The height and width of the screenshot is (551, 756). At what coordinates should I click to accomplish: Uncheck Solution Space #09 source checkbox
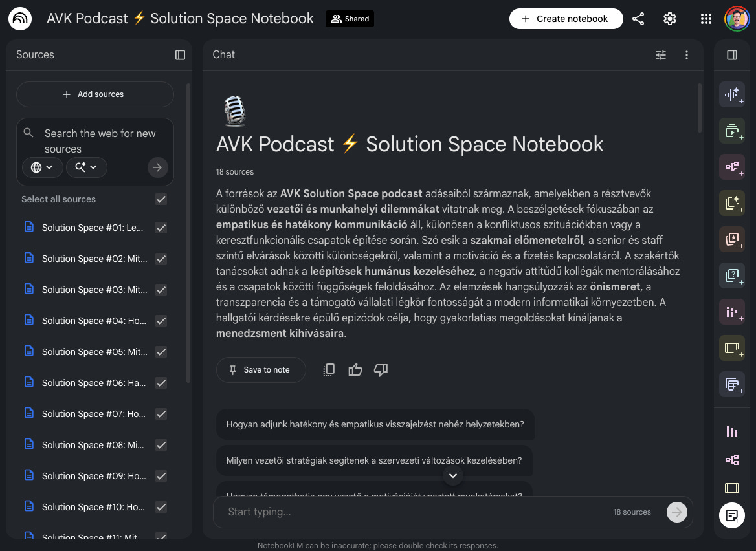162,477
